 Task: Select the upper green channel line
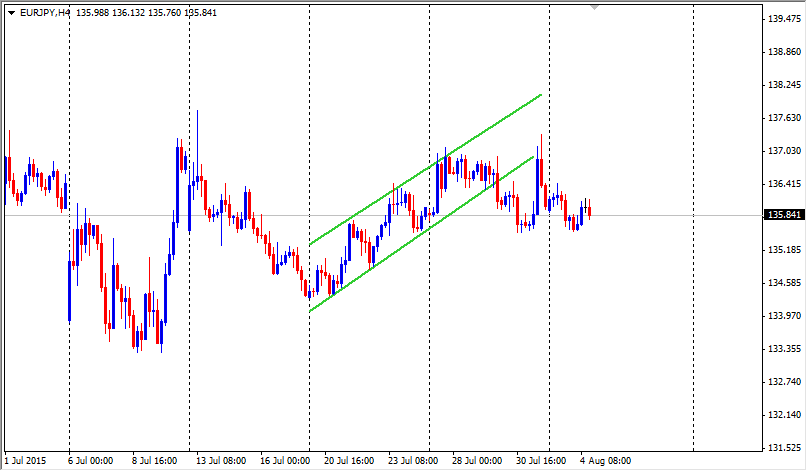425,169
